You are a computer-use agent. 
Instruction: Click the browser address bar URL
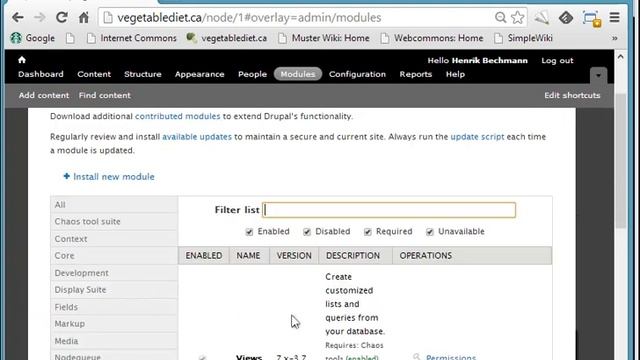249,18
